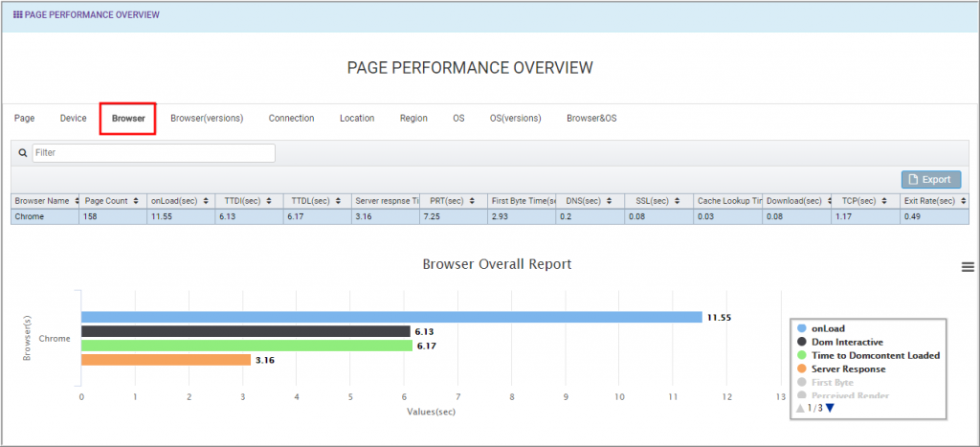Click the Chrome label on chart axis
This screenshot has height=447, width=980.
[55, 339]
